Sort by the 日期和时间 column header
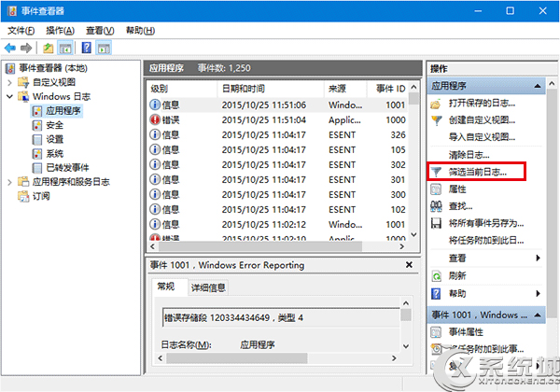 [x=271, y=89]
